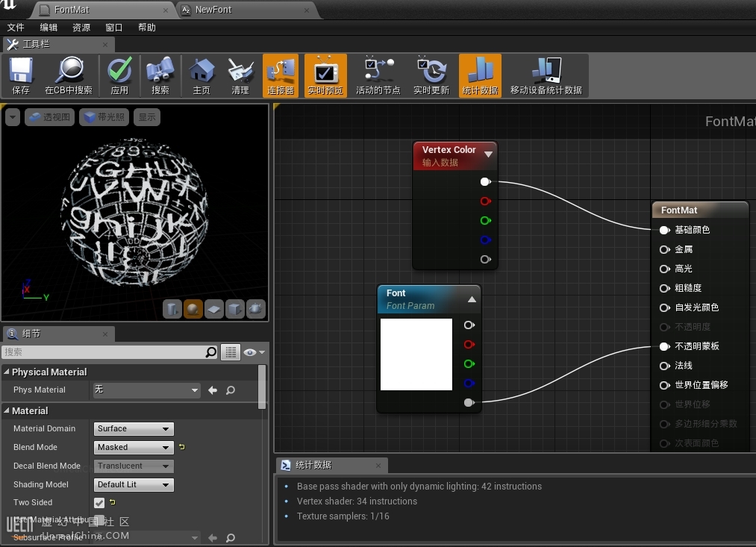Click the info icon on the 细节 tab

(x=13, y=334)
